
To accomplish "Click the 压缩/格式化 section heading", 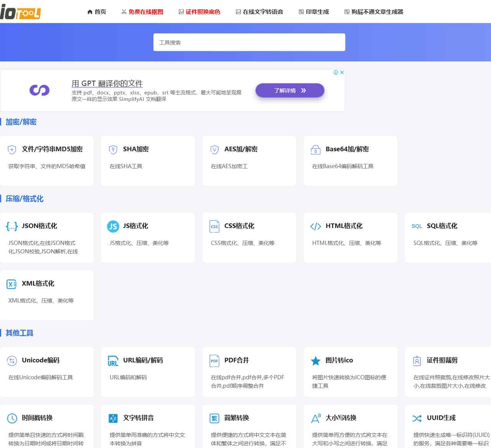I will [x=25, y=199].
